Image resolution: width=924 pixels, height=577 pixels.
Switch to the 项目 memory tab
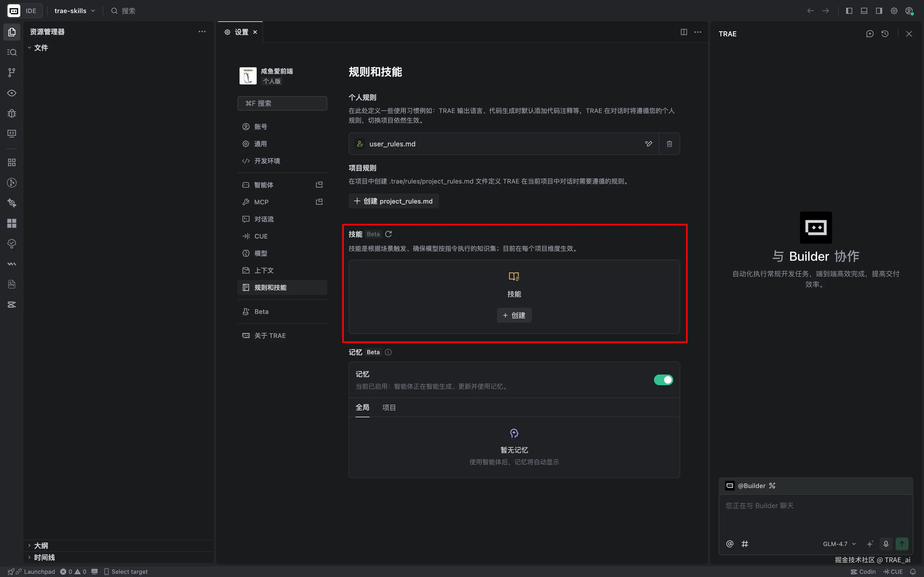tap(389, 408)
